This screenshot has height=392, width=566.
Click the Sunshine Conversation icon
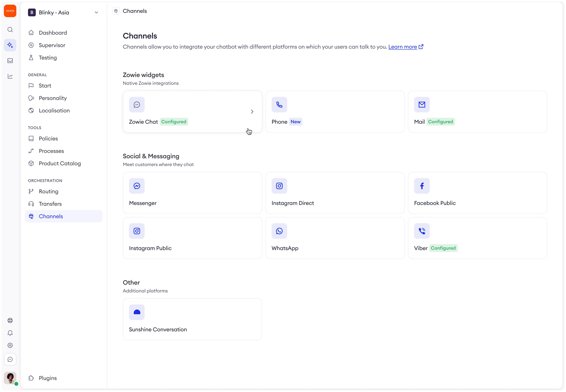point(137,312)
